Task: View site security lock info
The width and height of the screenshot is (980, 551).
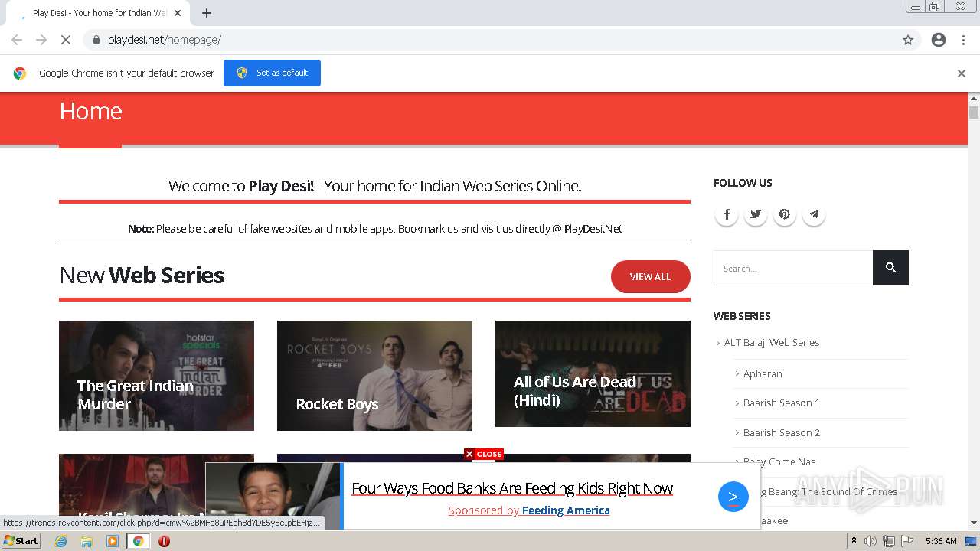Action: pos(96,40)
